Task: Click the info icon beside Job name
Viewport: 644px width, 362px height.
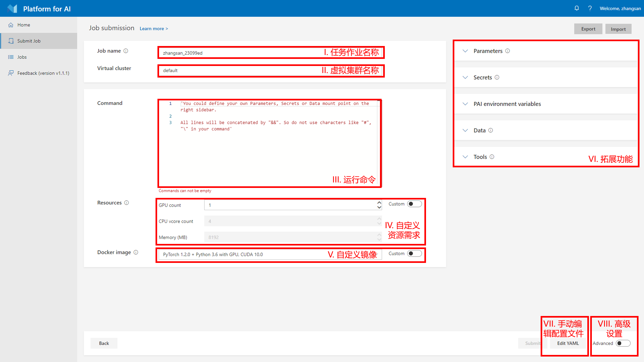Action: (x=126, y=51)
